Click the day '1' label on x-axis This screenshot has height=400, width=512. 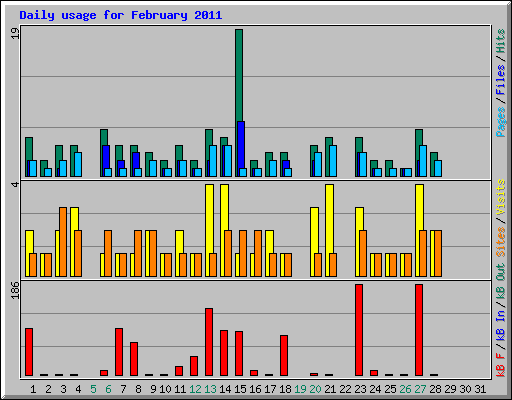(33, 389)
